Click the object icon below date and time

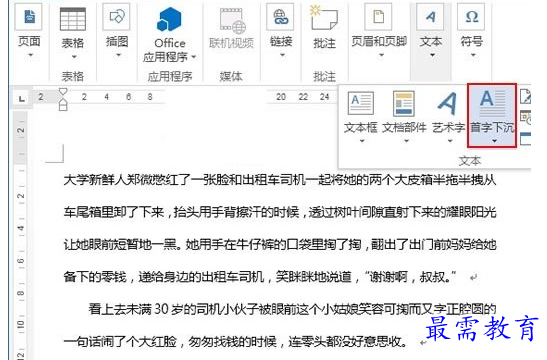point(525,138)
